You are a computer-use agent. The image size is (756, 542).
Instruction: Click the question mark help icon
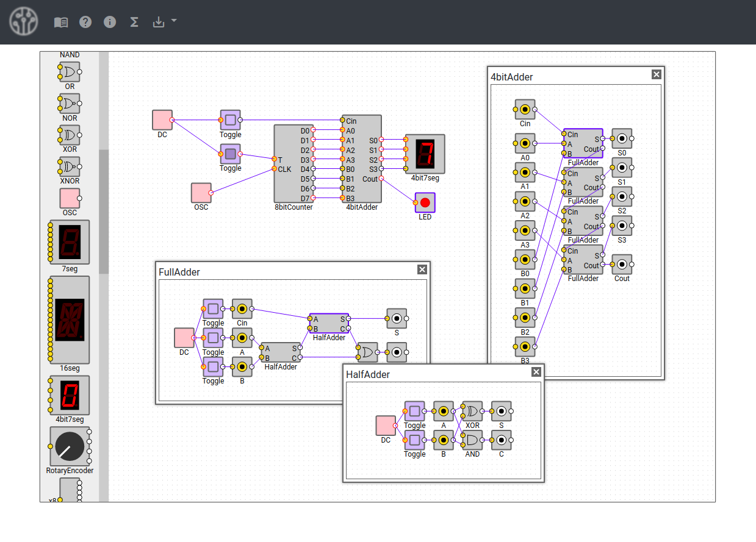pos(85,23)
